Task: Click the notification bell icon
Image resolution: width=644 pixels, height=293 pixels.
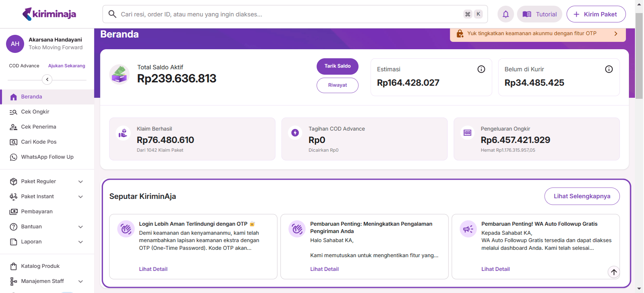Action: point(505,14)
